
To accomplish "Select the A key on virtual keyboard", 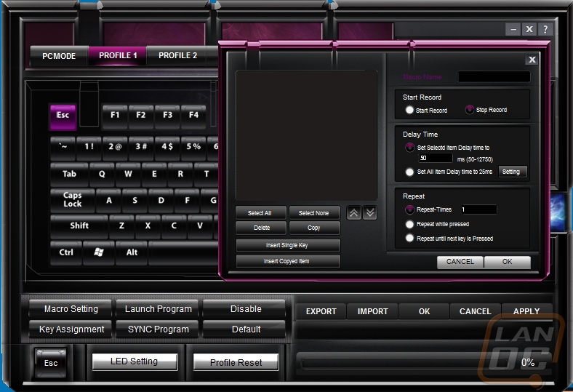I will pos(108,201).
